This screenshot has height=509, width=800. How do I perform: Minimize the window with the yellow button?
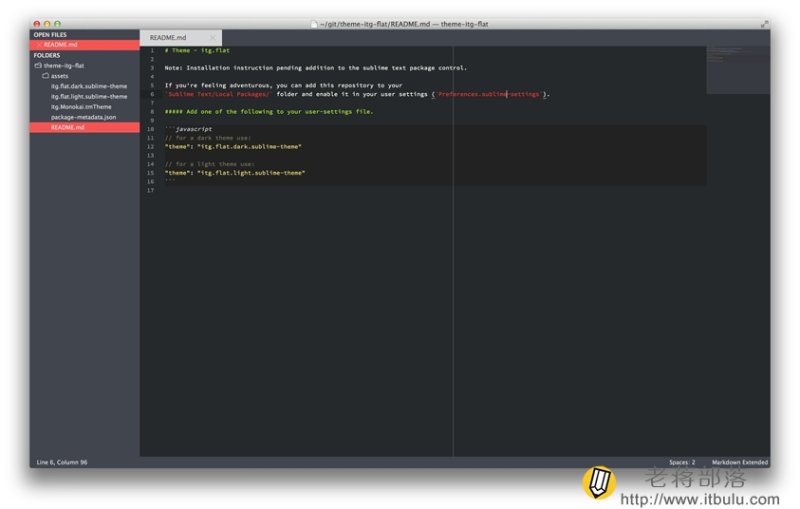pos(47,24)
